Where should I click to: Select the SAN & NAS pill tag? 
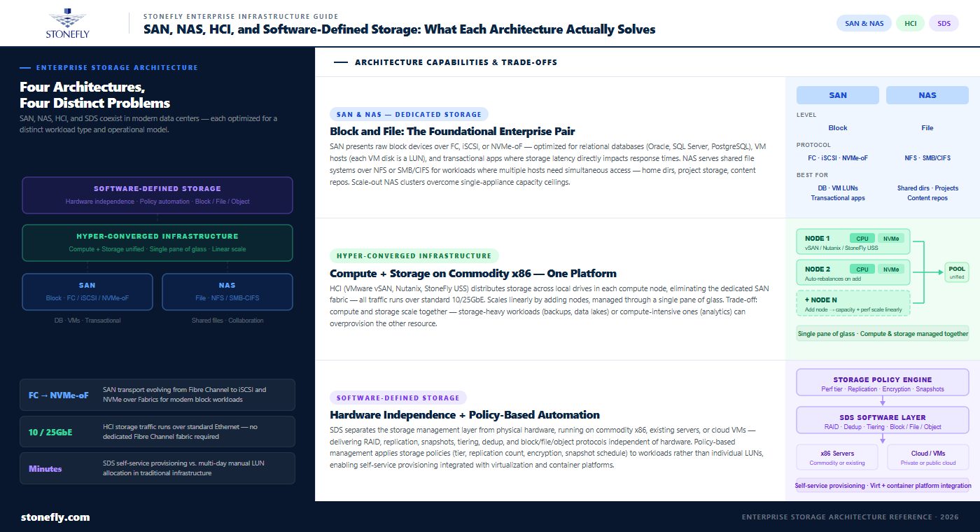click(x=864, y=23)
